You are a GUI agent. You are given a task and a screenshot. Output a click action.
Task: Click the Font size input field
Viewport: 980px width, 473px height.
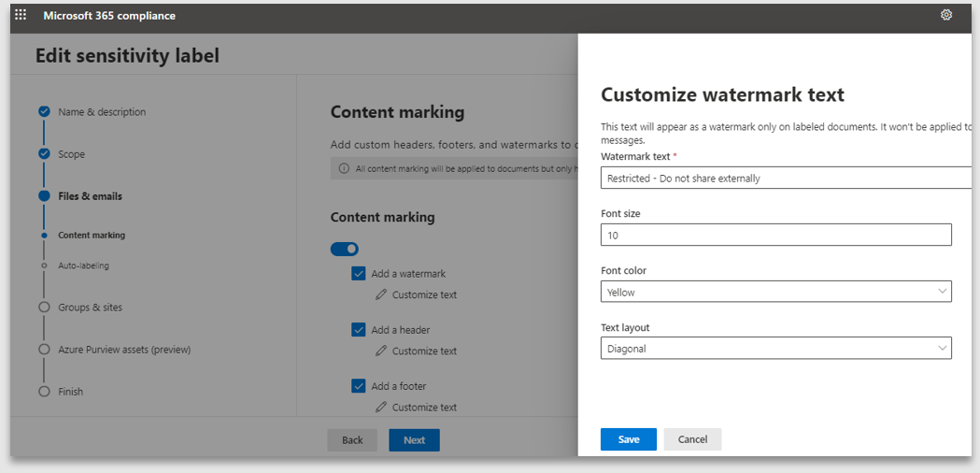point(775,235)
